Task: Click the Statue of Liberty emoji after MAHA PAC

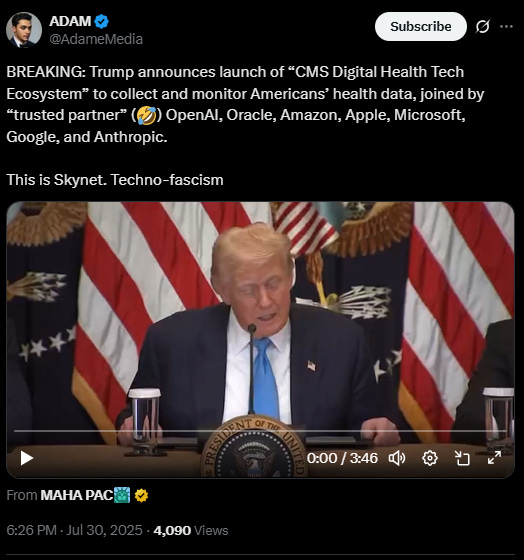Action: [122, 495]
